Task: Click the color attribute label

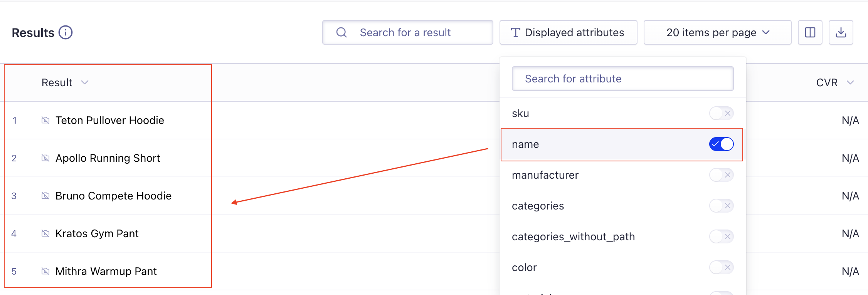Action: 524,267
